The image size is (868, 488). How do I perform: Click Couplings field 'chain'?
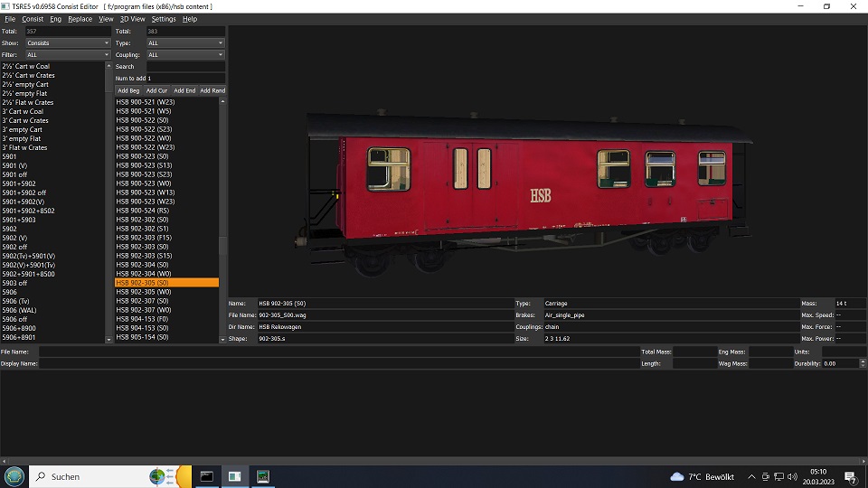pos(671,327)
